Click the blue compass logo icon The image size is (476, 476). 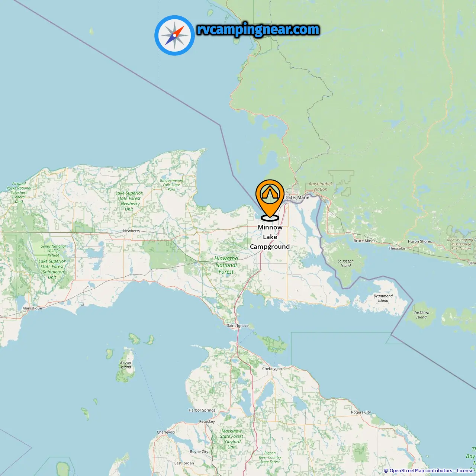tap(174, 35)
